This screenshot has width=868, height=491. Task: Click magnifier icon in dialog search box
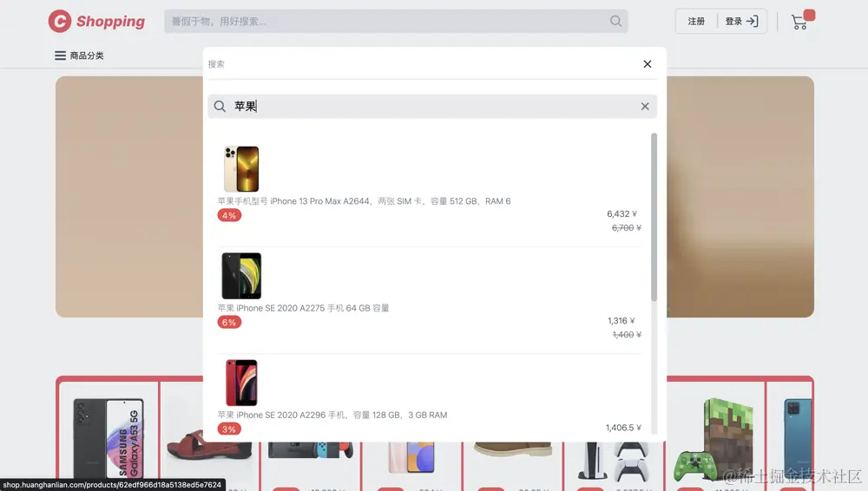tap(220, 107)
